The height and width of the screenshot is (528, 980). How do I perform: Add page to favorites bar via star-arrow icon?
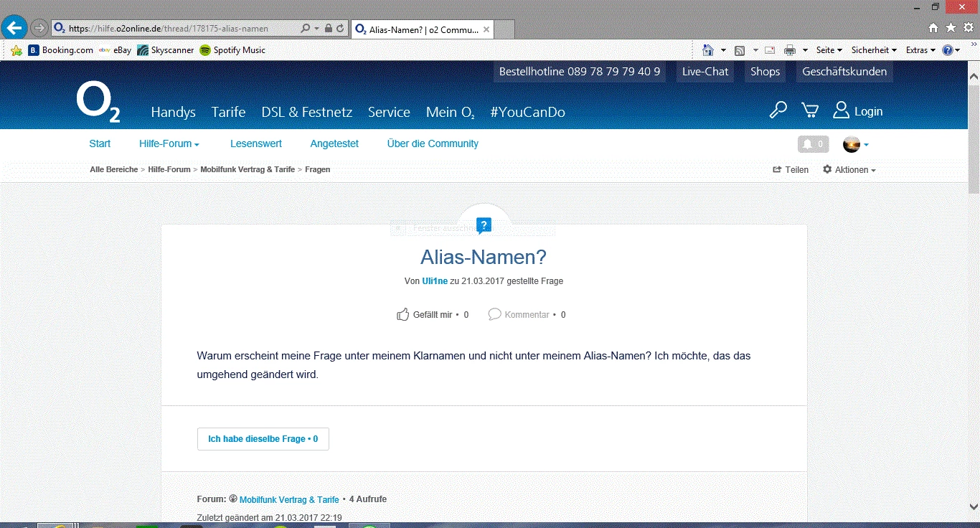(x=17, y=50)
